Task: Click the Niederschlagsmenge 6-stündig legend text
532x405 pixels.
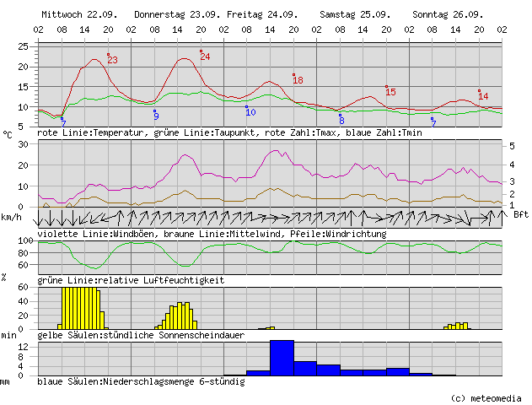Action: 141,381
